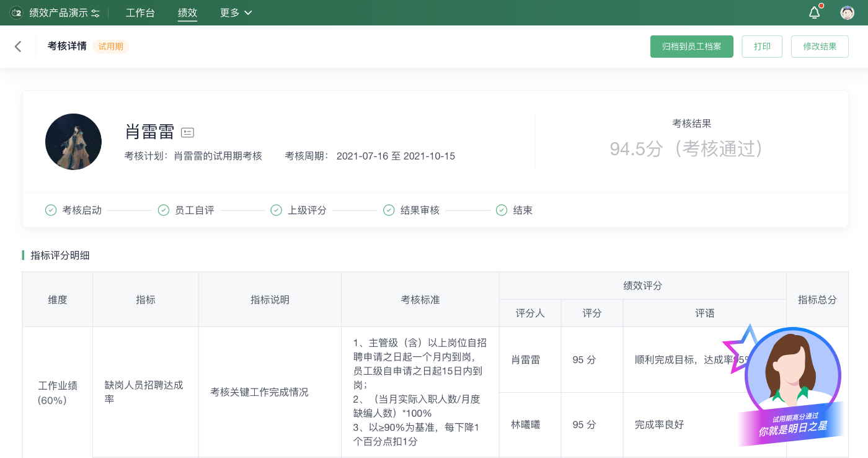This screenshot has width=868, height=458.
Task: Click the 结束 step checkmark
Action: click(502, 210)
